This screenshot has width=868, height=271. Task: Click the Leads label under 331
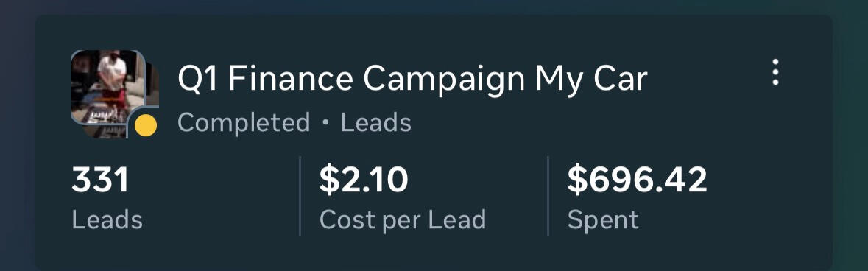(107, 220)
